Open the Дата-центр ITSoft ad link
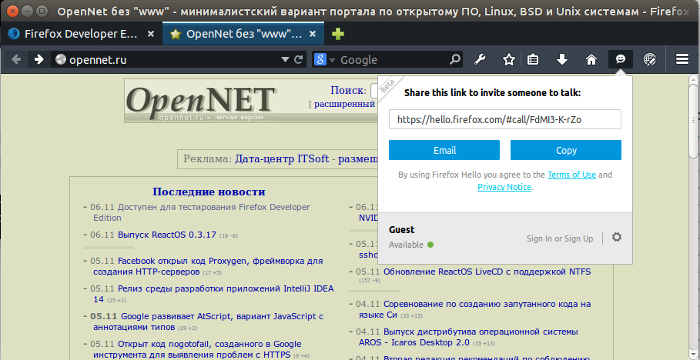700x360 pixels. 307,159
